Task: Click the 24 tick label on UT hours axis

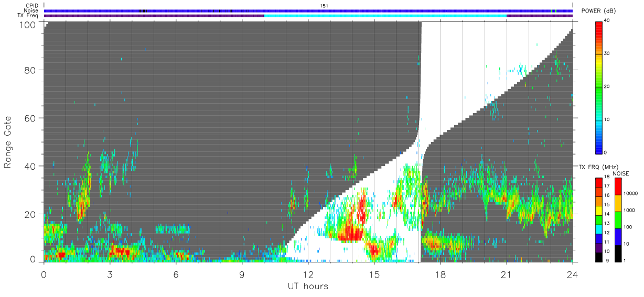Action: [572, 274]
